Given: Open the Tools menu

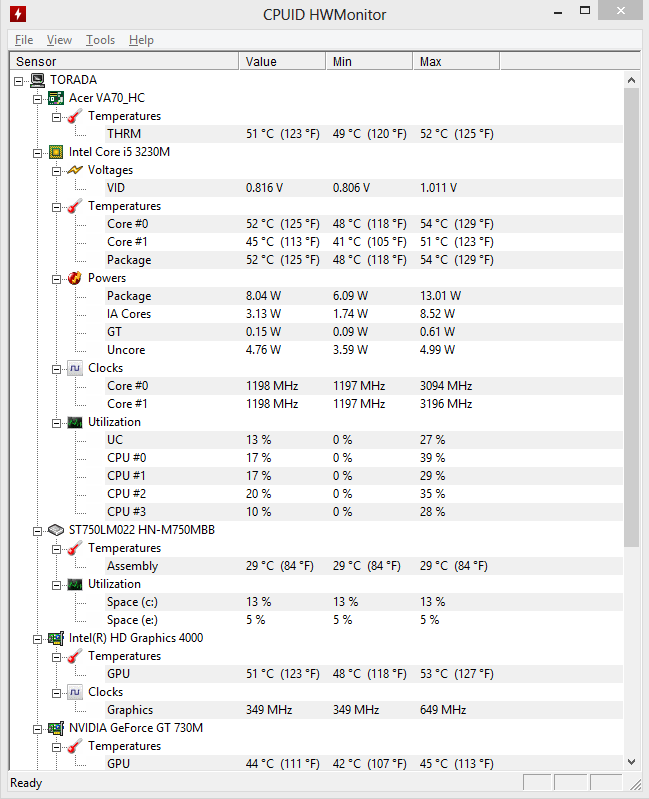Looking at the screenshot, I should [x=100, y=40].
